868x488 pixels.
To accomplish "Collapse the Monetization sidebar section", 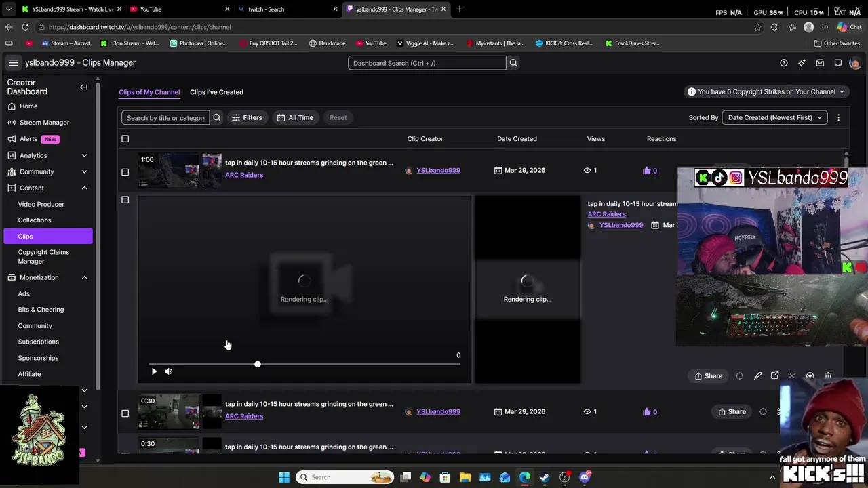I will (x=84, y=277).
